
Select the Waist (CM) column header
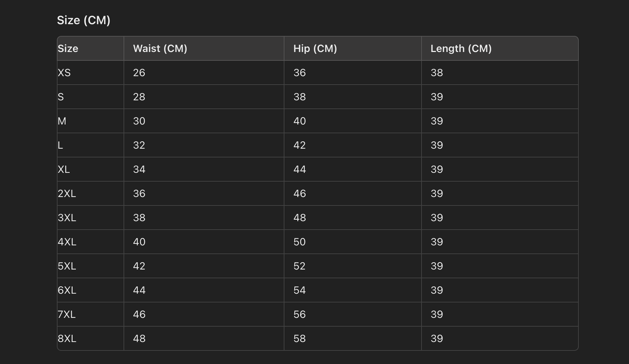coord(160,49)
